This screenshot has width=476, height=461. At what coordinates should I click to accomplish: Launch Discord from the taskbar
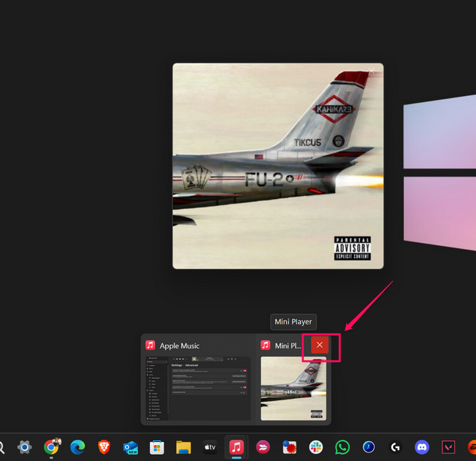point(421,447)
